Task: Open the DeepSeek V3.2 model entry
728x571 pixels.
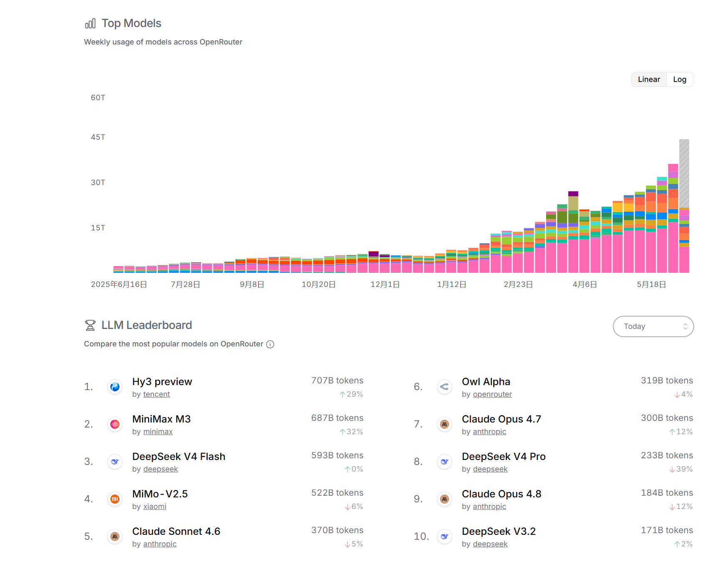Action: tap(499, 531)
